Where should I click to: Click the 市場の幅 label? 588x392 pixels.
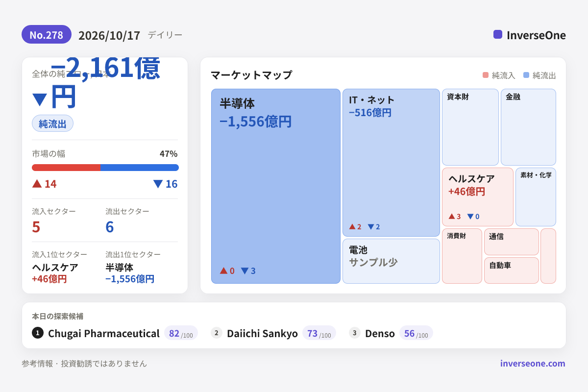click(49, 153)
